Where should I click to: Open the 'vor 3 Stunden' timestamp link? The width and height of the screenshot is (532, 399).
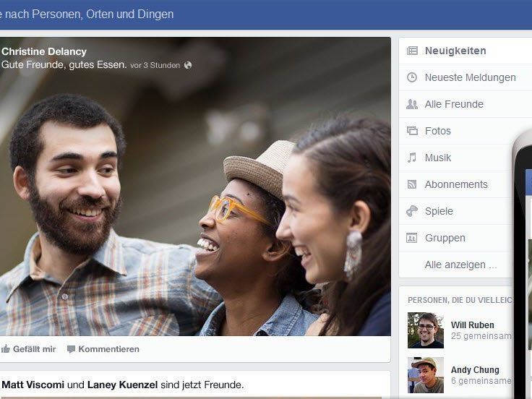pos(155,65)
